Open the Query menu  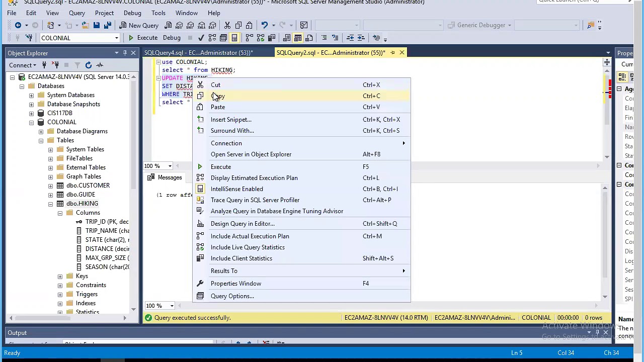[x=76, y=13]
